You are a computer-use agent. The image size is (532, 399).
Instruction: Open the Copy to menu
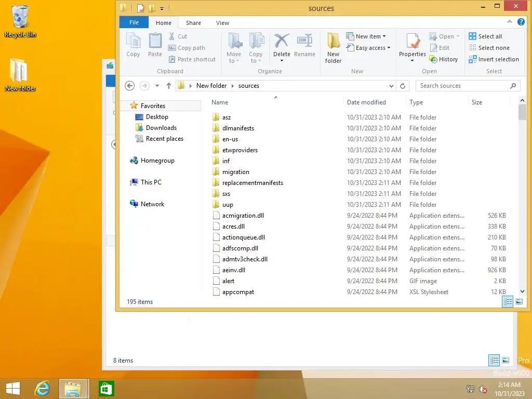[x=256, y=48]
